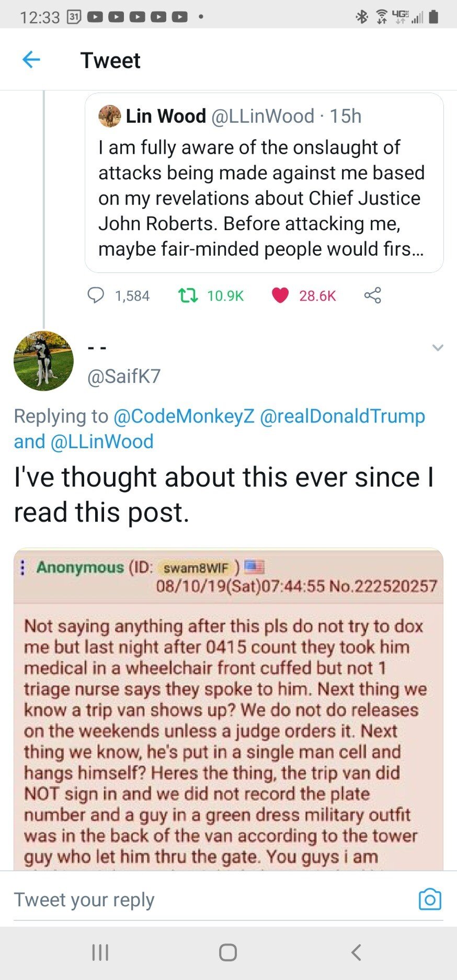Tap the share icon under the tweet
The height and width of the screenshot is (980, 457).
pos(372,295)
